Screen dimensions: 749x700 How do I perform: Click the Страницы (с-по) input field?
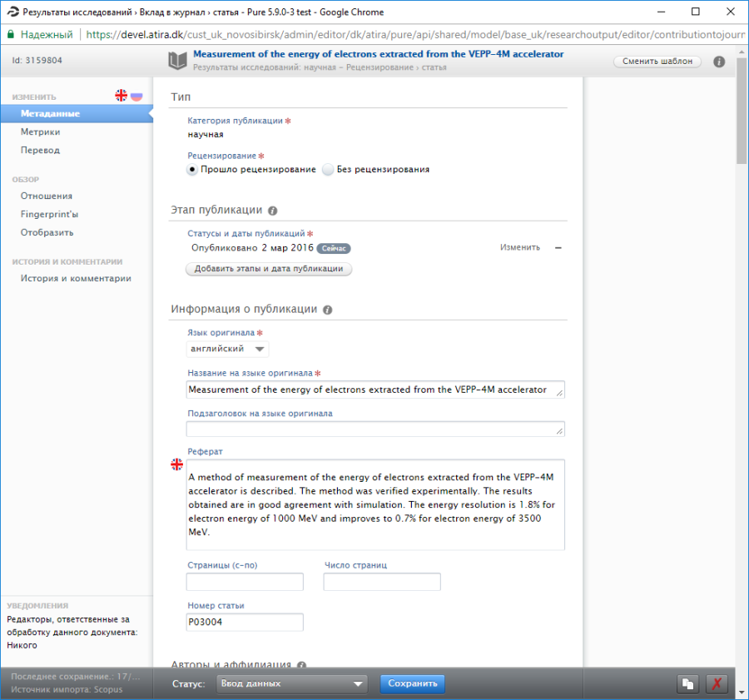(245, 582)
